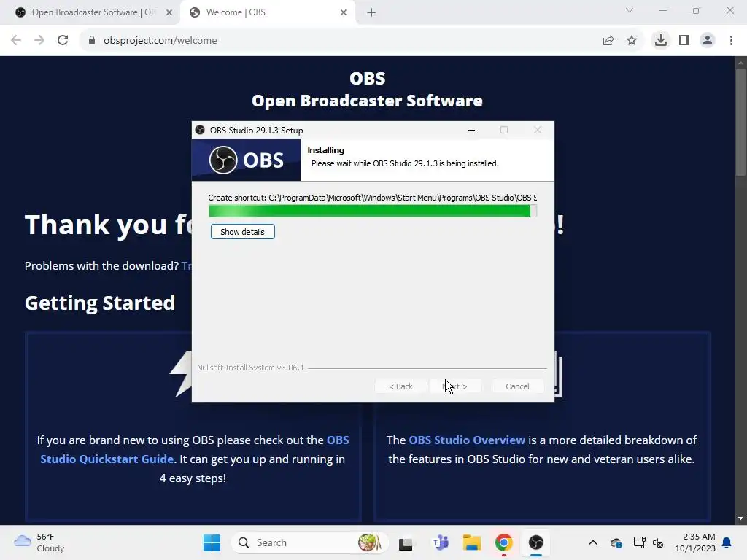Switch to Chrome in the taskbar
The image size is (747, 560).
(x=503, y=542)
